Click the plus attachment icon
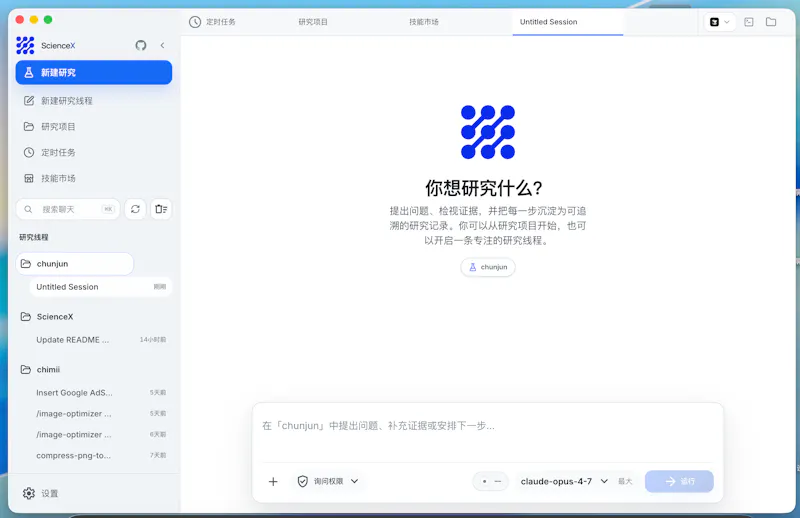Screen dimensions: 800x518 273,481
